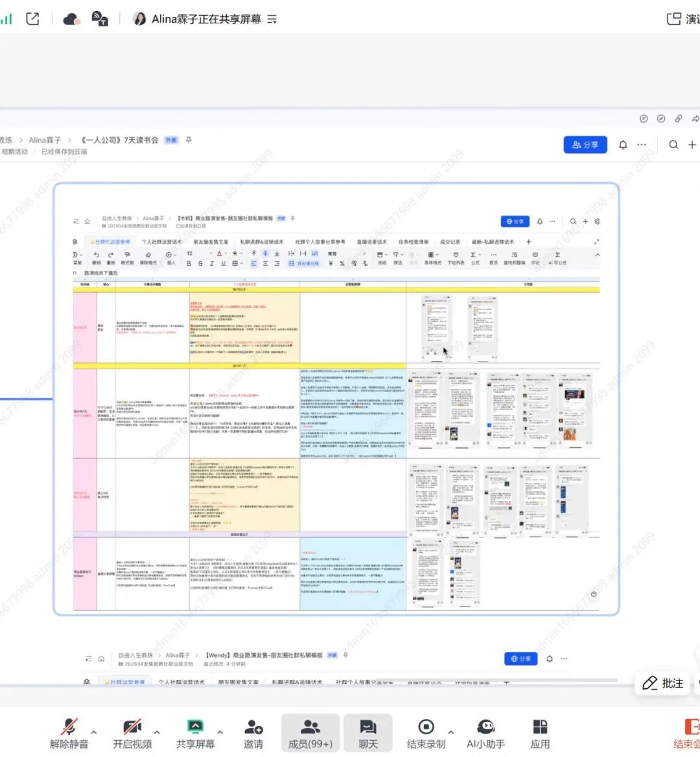Viewport: 700px width, 757px height.
Task: Open the 成员(99+) participants panel
Action: tap(310, 733)
